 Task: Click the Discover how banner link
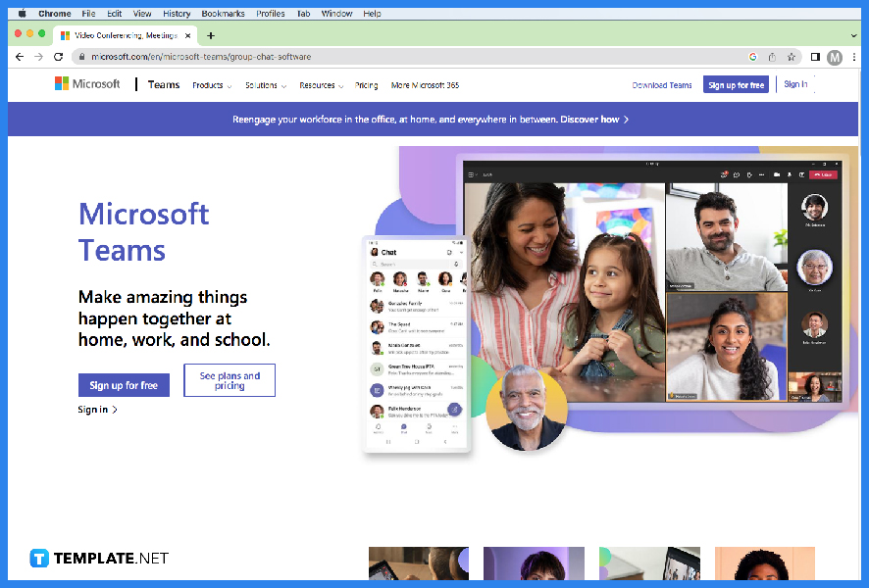(x=588, y=119)
